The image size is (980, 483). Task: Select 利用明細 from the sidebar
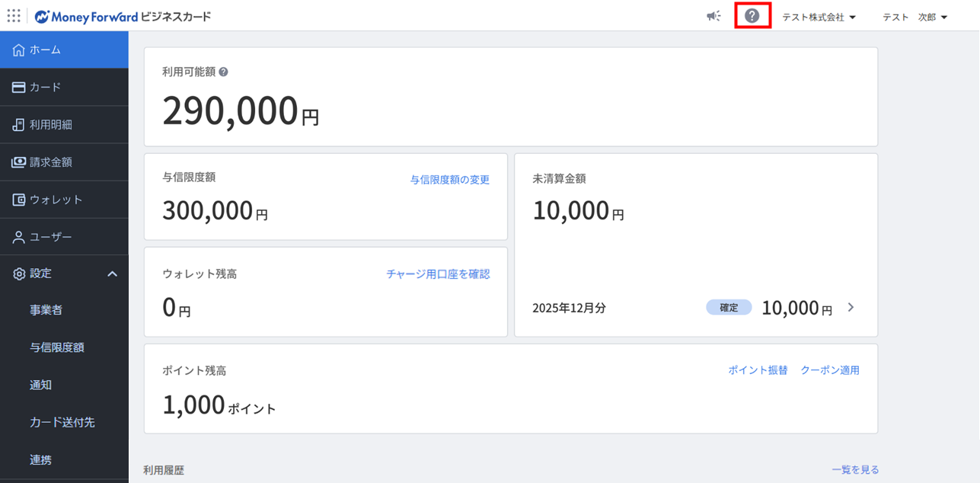pyautogui.click(x=64, y=125)
